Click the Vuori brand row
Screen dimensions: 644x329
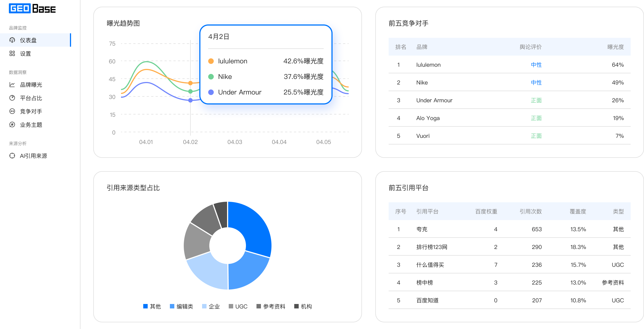pyautogui.click(x=510, y=136)
